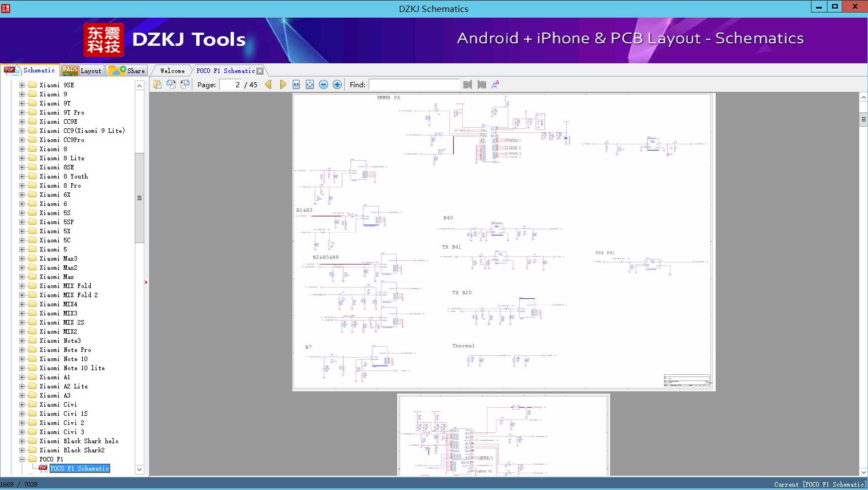
Task: Click the Find text field
Action: coord(414,84)
